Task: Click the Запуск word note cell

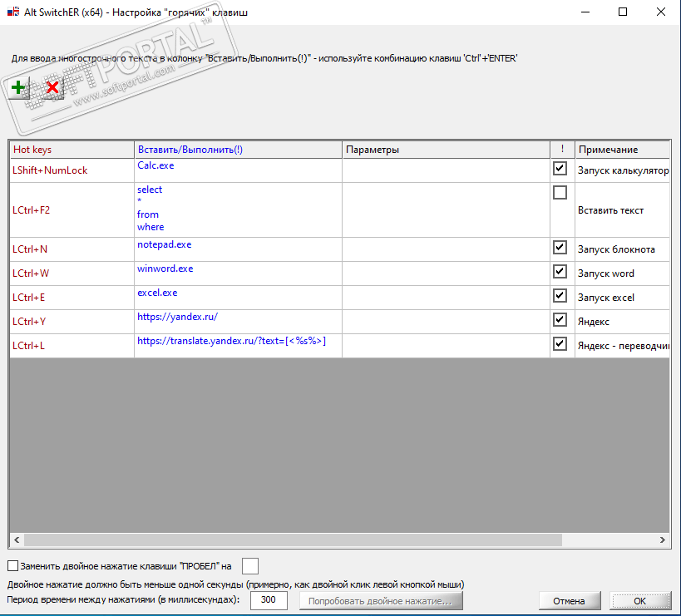Action: point(622,274)
